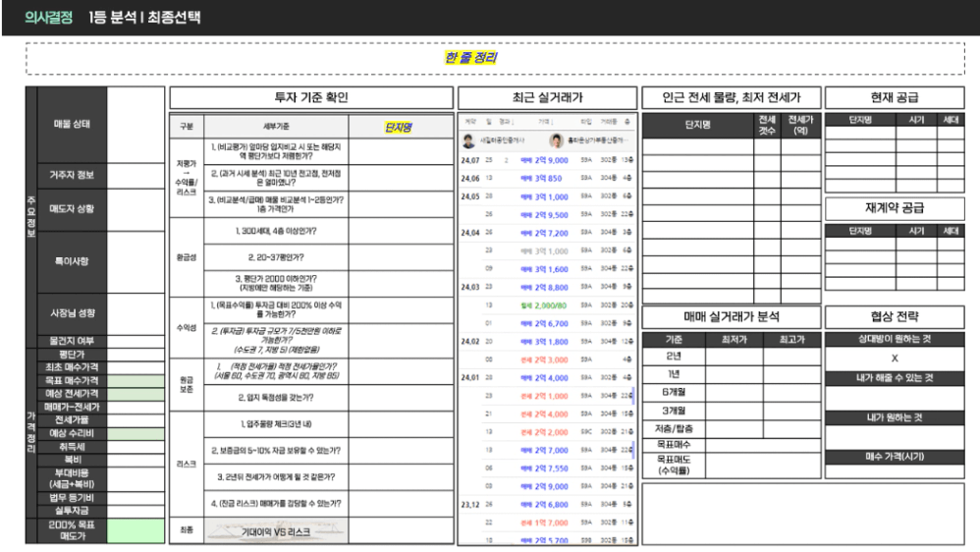Image resolution: width=980 pixels, height=552 pixels.
Task: Click the 2억 9,500 transaction price
Action: tap(551, 215)
